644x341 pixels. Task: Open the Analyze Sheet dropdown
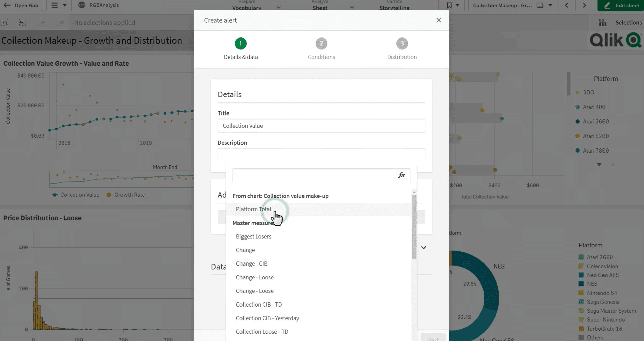click(333, 6)
